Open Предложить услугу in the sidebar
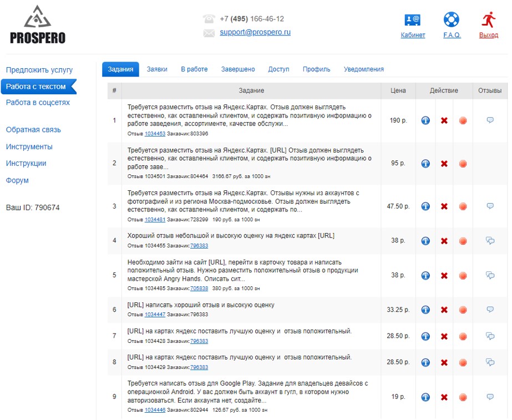Viewport: 512px width, 420px height. click(39, 70)
